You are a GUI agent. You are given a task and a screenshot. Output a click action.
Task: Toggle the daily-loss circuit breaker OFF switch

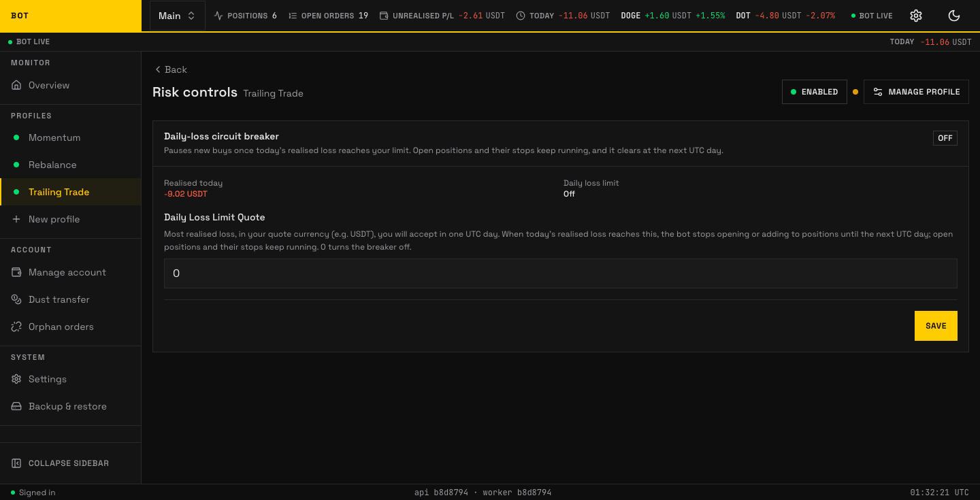(945, 138)
